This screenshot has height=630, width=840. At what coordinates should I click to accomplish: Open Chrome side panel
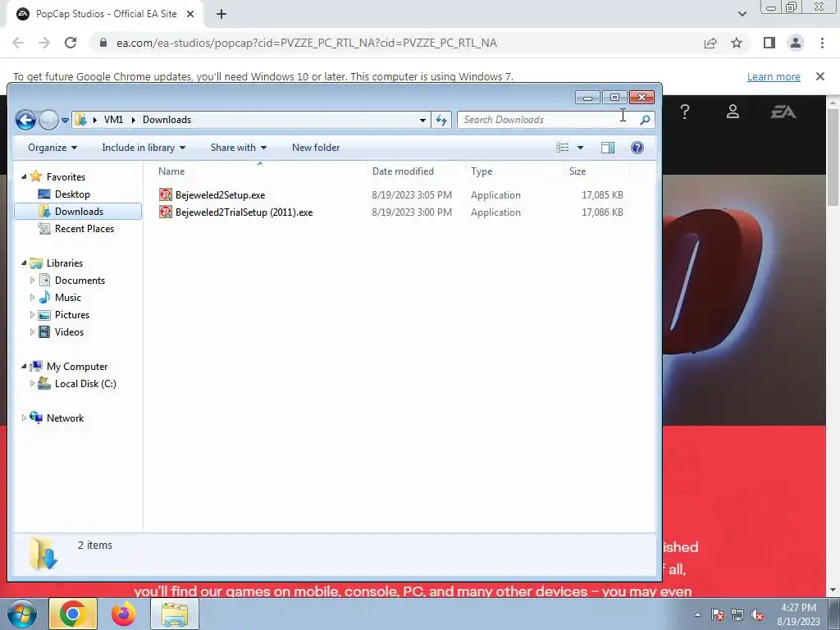click(x=769, y=43)
